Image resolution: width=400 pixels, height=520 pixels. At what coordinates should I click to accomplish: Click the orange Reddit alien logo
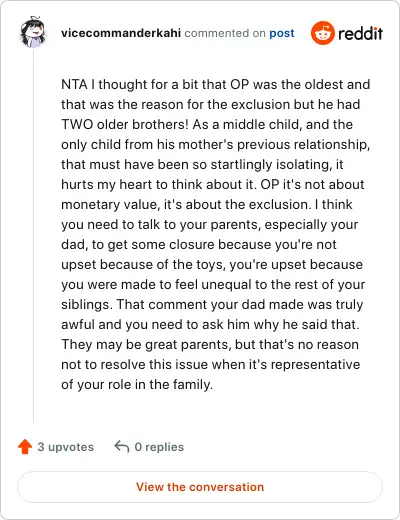pyautogui.click(x=322, y=33)
